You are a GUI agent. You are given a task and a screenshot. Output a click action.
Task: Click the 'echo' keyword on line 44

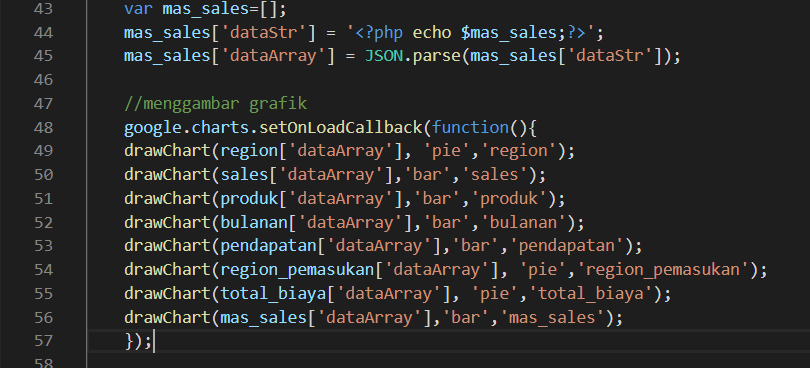[x=431, y=33]
